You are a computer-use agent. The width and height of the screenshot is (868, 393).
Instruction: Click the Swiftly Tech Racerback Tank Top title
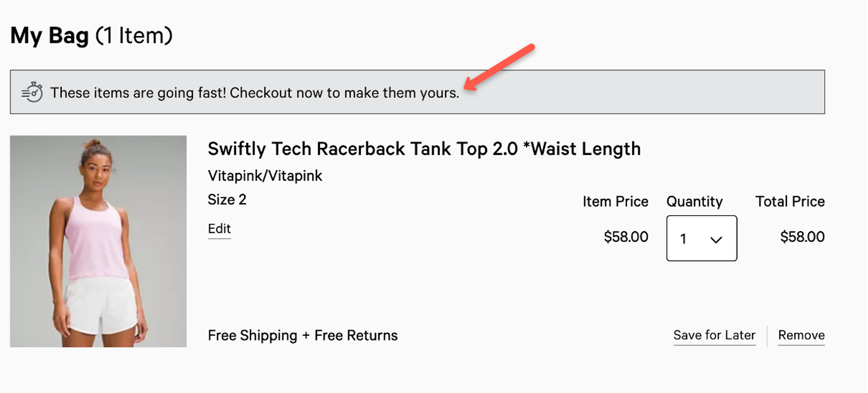pyautogui.click(x=424, y=148)
